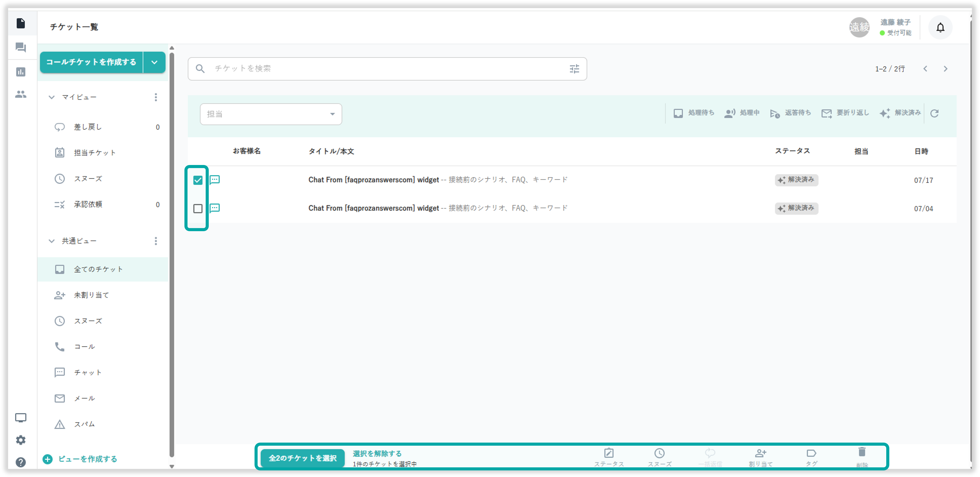This screenshot has height=477, width=980.
Task: Expand the コールチケットを作成する dropdown arrow
Action: (154, 62)
